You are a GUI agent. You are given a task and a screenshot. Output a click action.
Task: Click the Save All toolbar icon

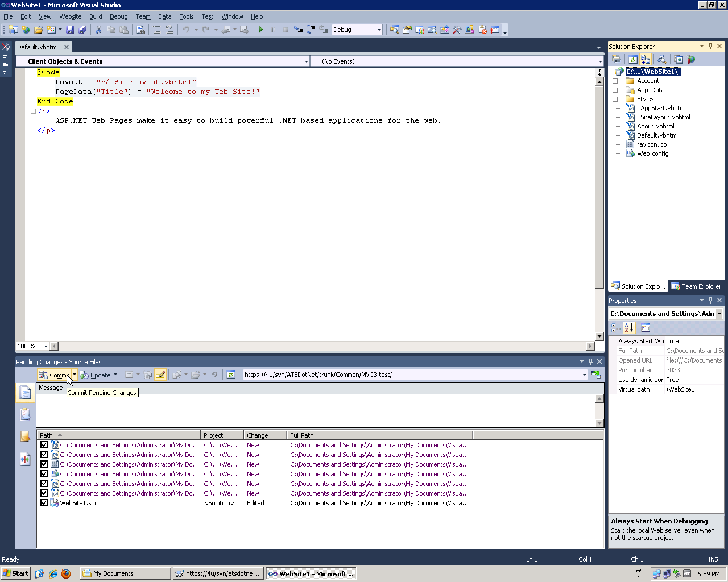click(x=82, y=30)
